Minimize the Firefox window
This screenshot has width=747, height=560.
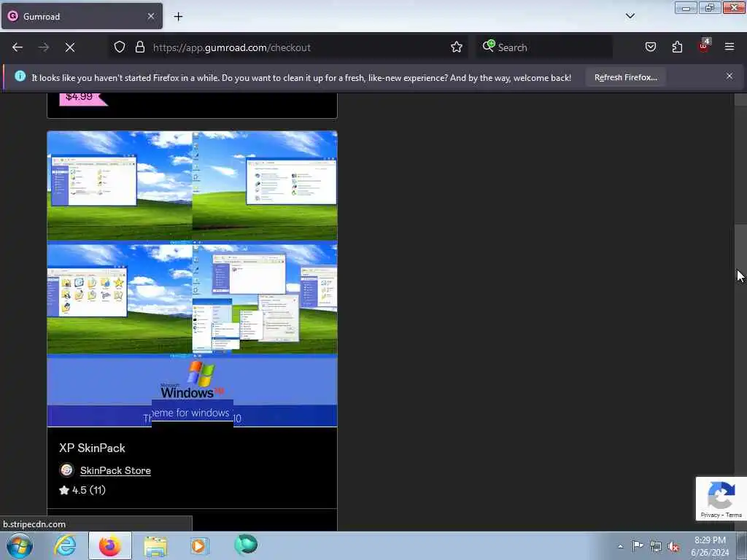pos(686,7)
